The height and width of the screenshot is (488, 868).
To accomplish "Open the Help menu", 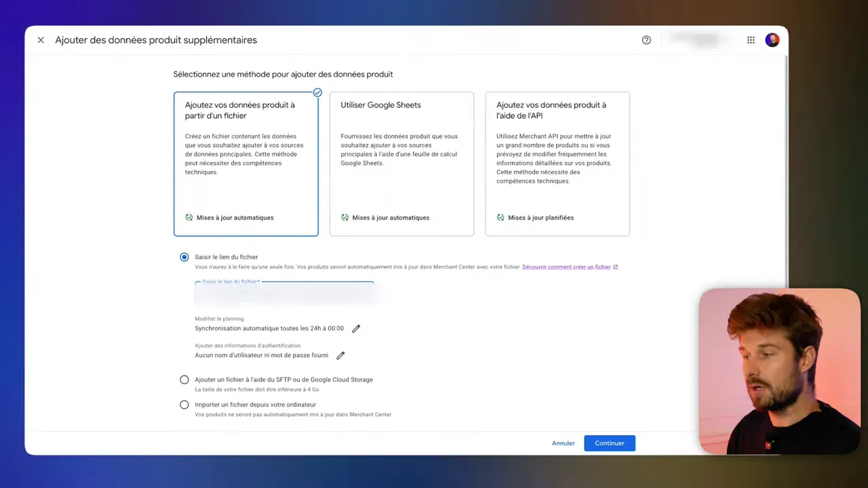I will click(646, 40).
